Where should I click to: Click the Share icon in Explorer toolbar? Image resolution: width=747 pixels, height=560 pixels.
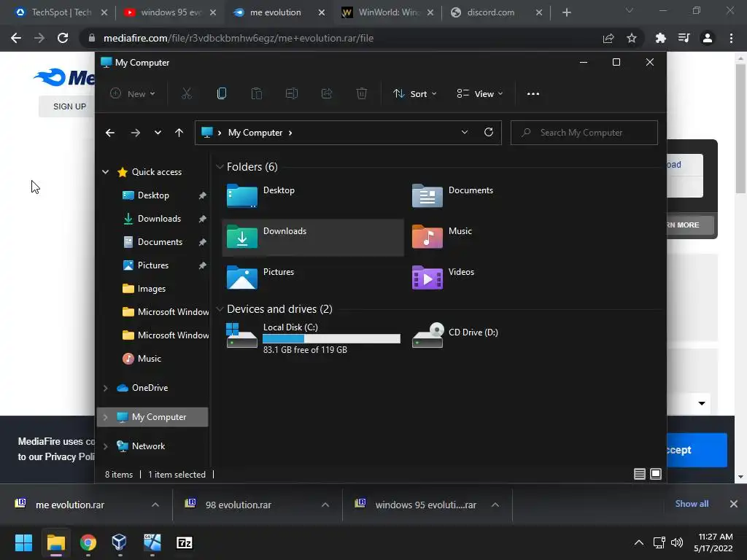(327, 93)
